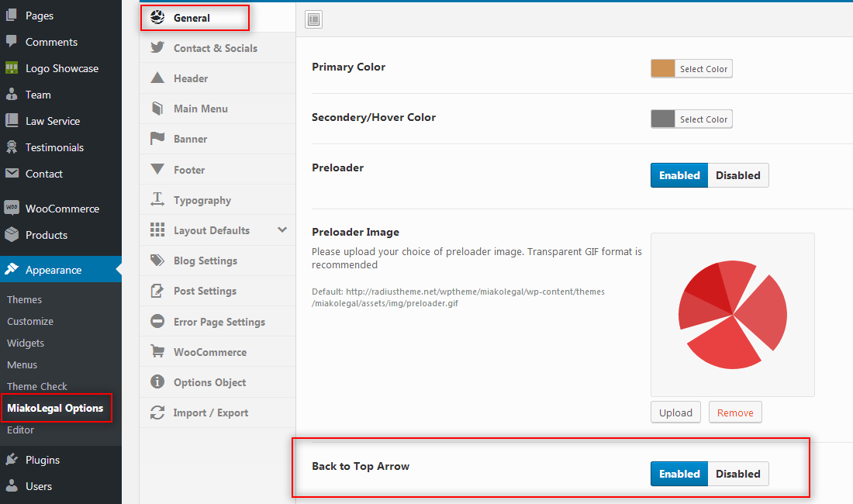Open Theme Check under Appearance
The height and width of the screenshot is (504, 853).
pyautogui.click(x=37, y=387)
